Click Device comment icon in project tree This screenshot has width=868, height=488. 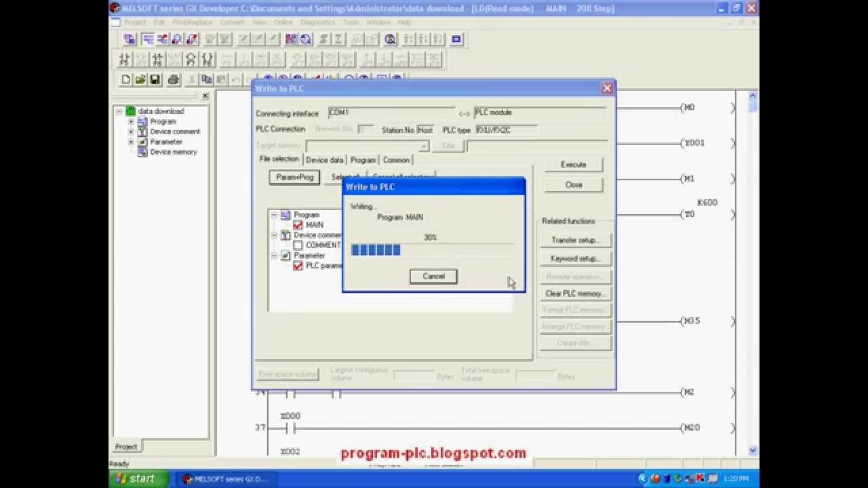tap(143, 131)
